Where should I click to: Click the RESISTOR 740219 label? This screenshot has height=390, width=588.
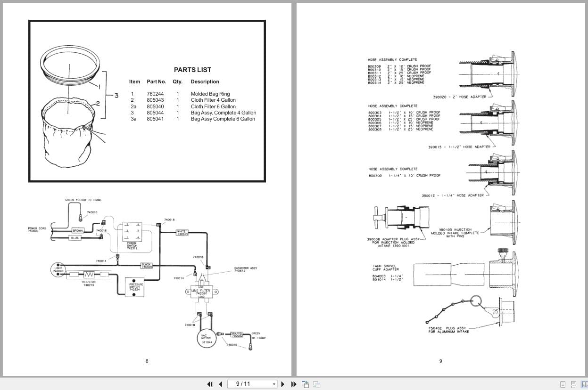[x=89, y=283]
